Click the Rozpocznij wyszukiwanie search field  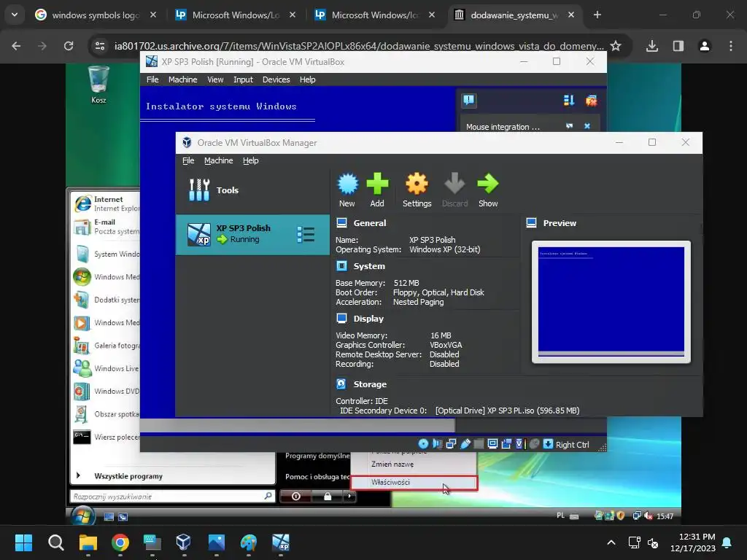[172, 496]
